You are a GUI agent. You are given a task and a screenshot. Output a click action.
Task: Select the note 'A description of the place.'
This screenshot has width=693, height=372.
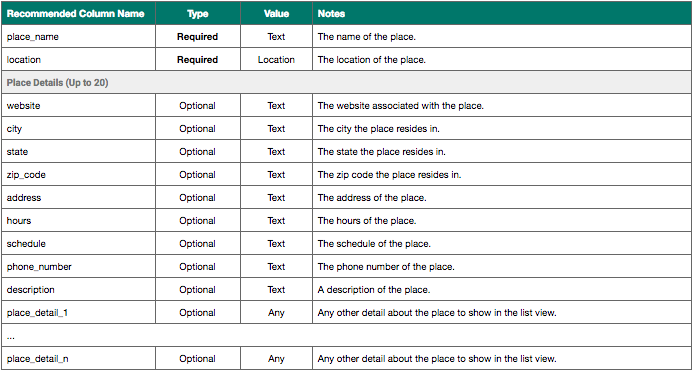point(374,289)
